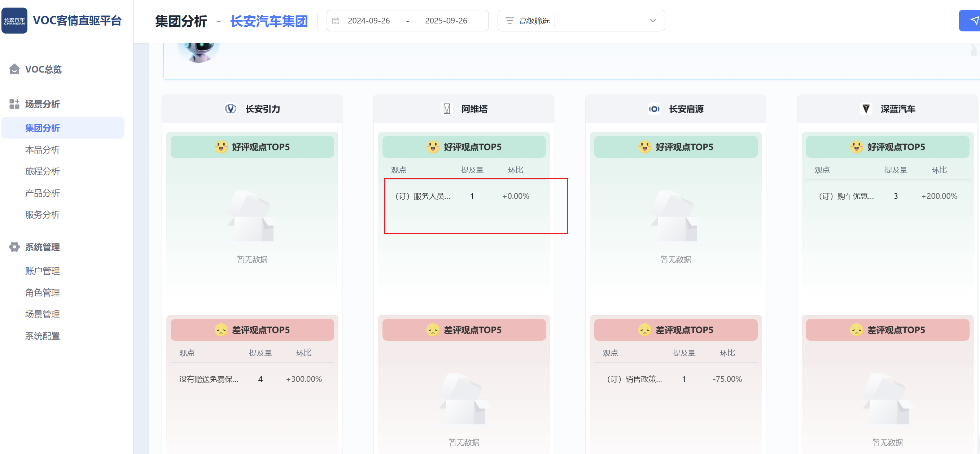Collapse the 场景分析 menu group
Screen dimensions: 980x454
click(42, 104)
